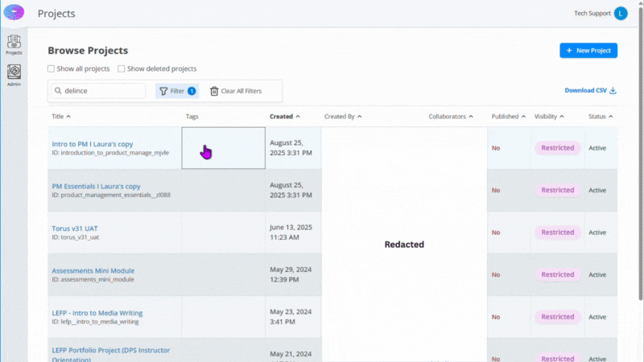The image size is (644, 362).
Task: Click the Browse Projects heading
Action: tap(88, 51)
